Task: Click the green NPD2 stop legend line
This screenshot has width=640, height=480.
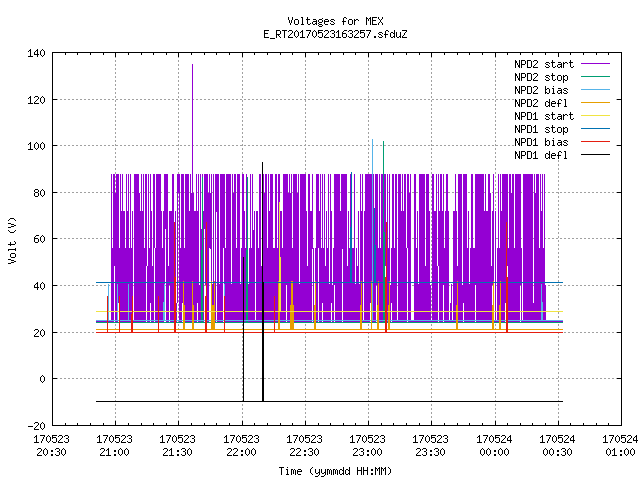Action: pyautogui.click(x=595, y=77)
